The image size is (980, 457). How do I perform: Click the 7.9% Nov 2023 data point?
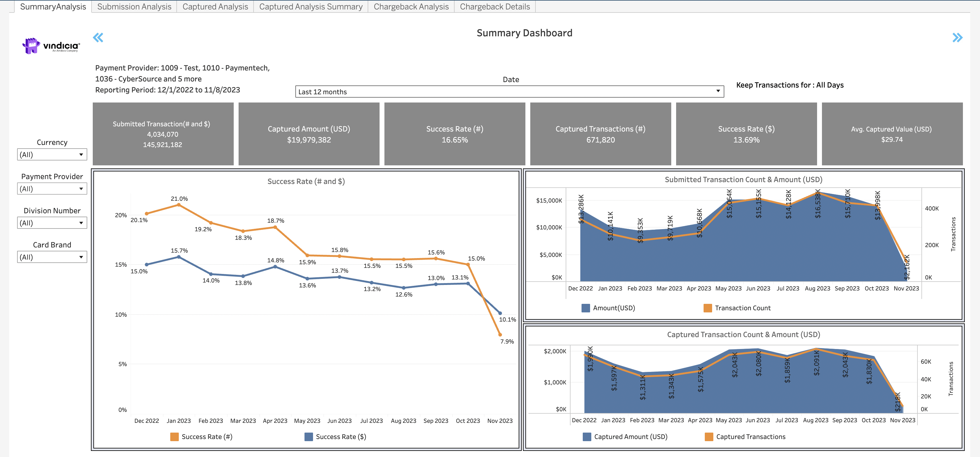(x=500, y=335)
